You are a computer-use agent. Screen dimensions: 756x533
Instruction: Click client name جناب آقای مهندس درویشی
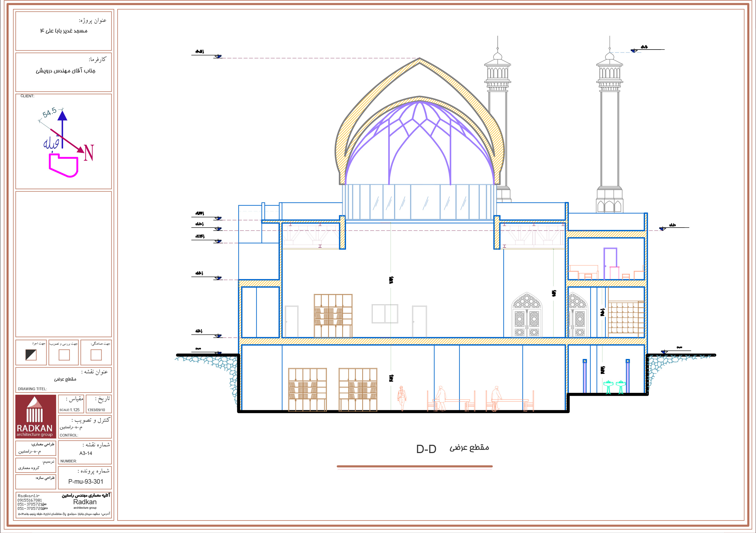pyautogui.click(x=66, y=71)
